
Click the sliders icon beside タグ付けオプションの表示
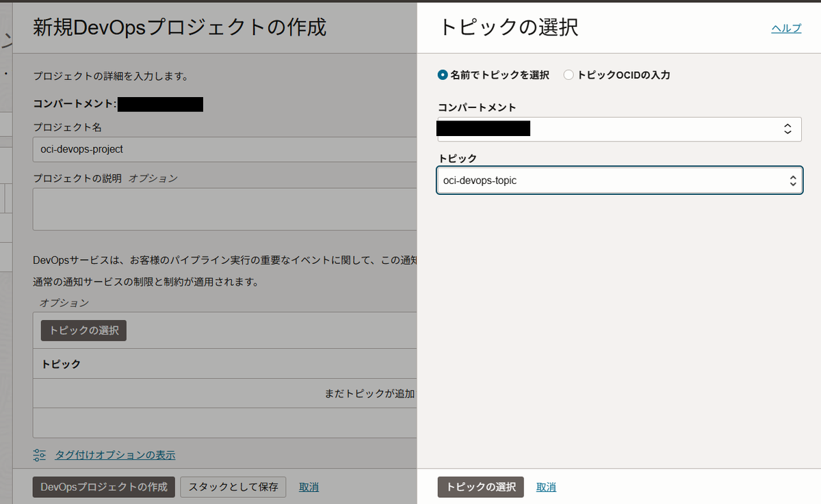pos(40,455)
